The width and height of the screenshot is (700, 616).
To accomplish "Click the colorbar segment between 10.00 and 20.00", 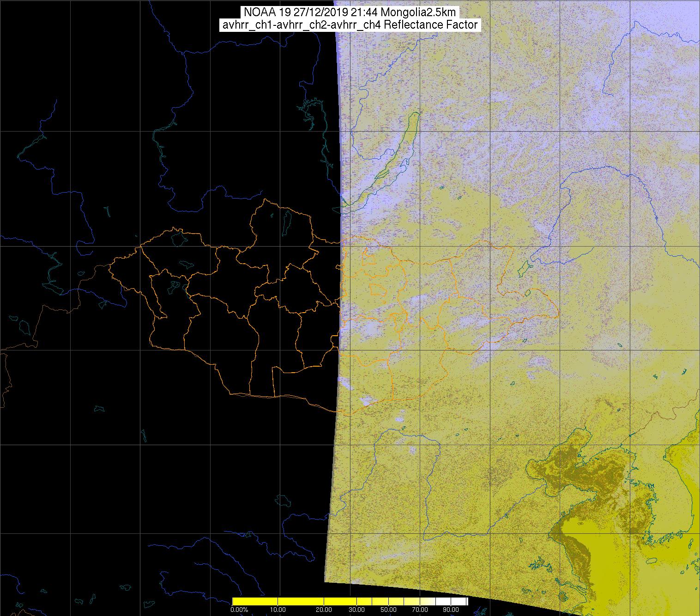I will pos(301,601).
